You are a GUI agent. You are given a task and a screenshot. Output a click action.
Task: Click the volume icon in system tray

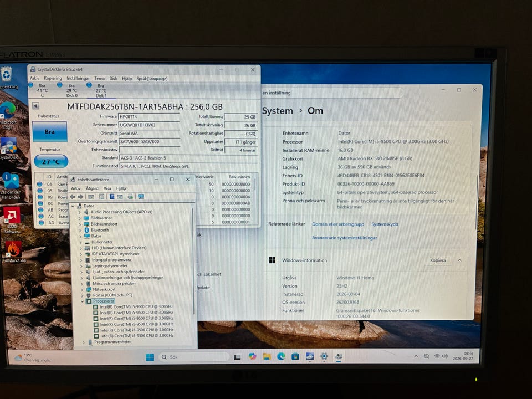[445, 356]
